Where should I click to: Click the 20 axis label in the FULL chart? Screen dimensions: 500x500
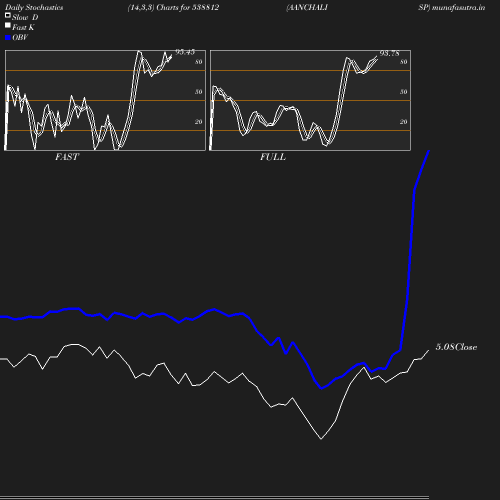[404, 122]
